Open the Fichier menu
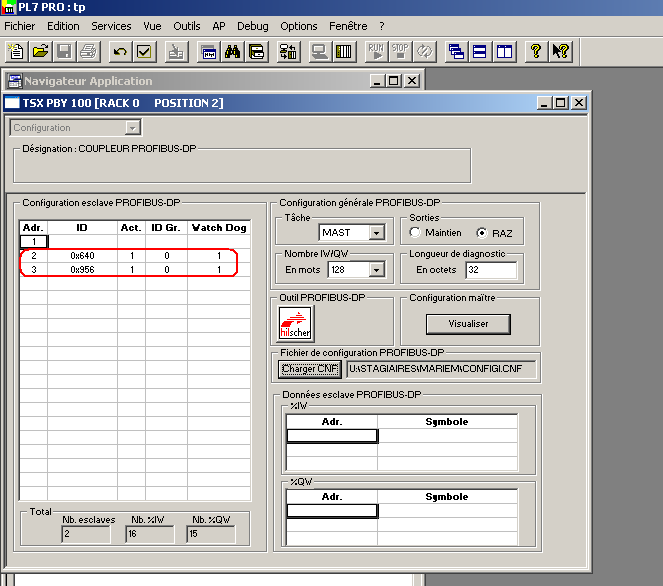Image resolution: width=663 pixels, height=586 pixels. pos(19,26)
